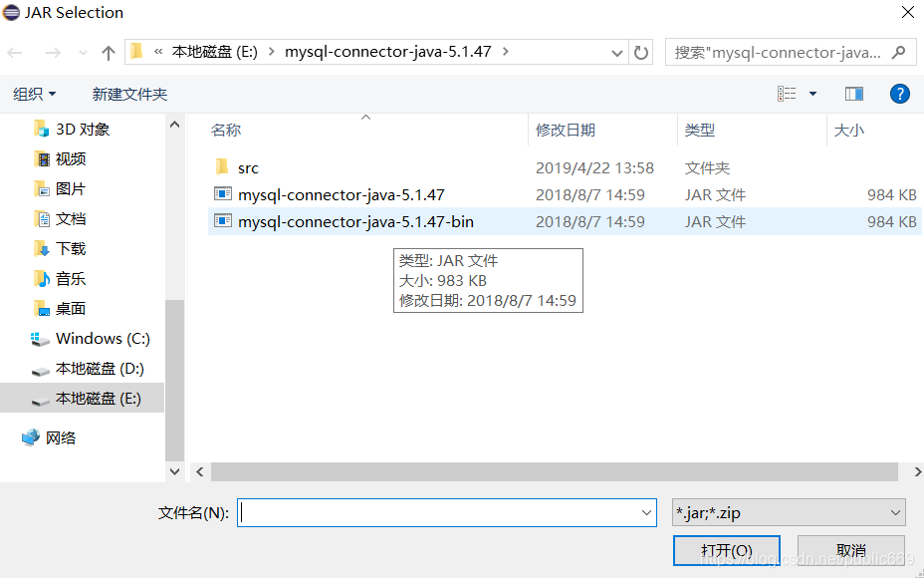Expand the 文件名 history dropdown arrow
Screen dimensions: 924x578
[646, 512]
